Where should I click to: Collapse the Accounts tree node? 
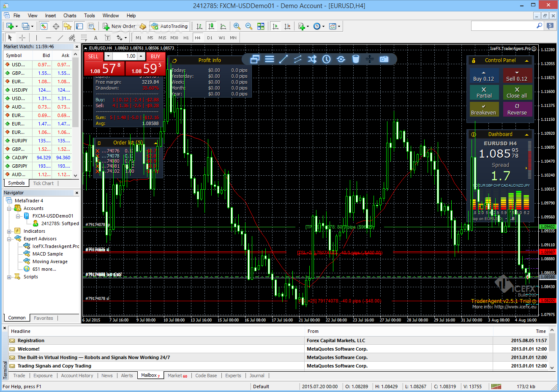click(x=9, y=209)
